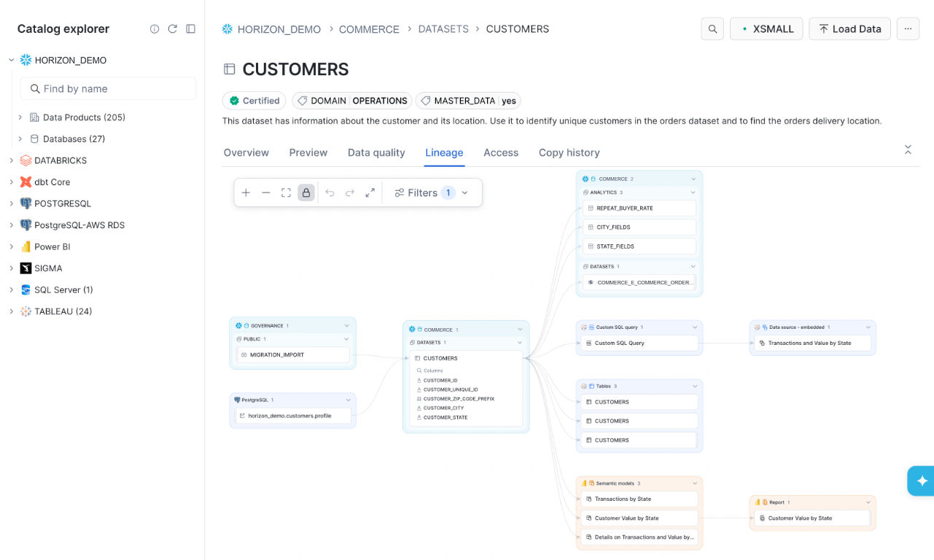The width and height of the screenshot is (934, 560).
Task: Click the table icon beside CUSTOMERS title
Action: (229, 69)
